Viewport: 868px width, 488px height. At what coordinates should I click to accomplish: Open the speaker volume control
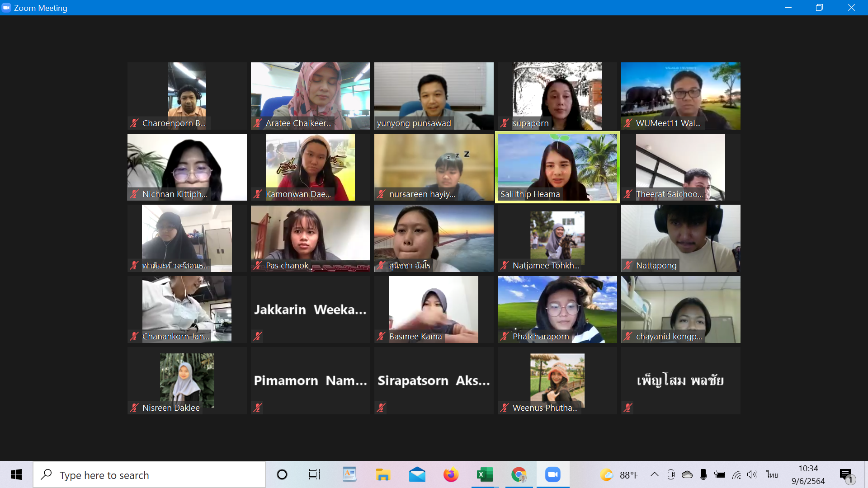tap(751, 474)
